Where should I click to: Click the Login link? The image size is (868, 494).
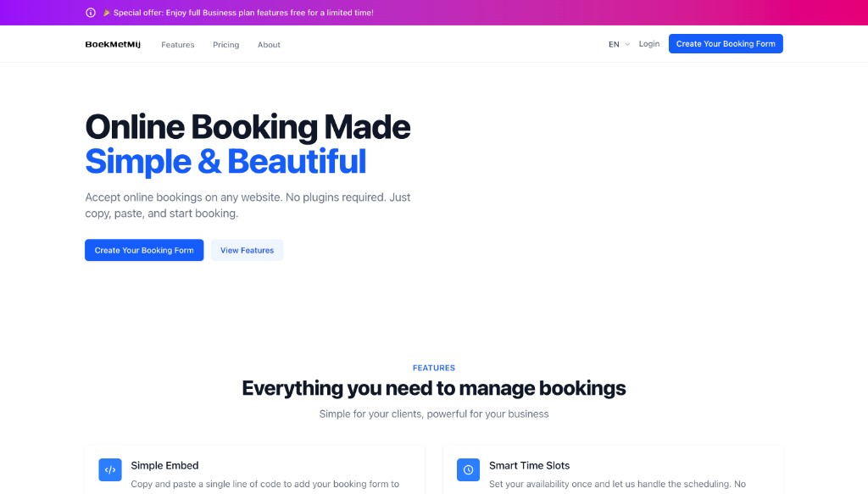649,44
